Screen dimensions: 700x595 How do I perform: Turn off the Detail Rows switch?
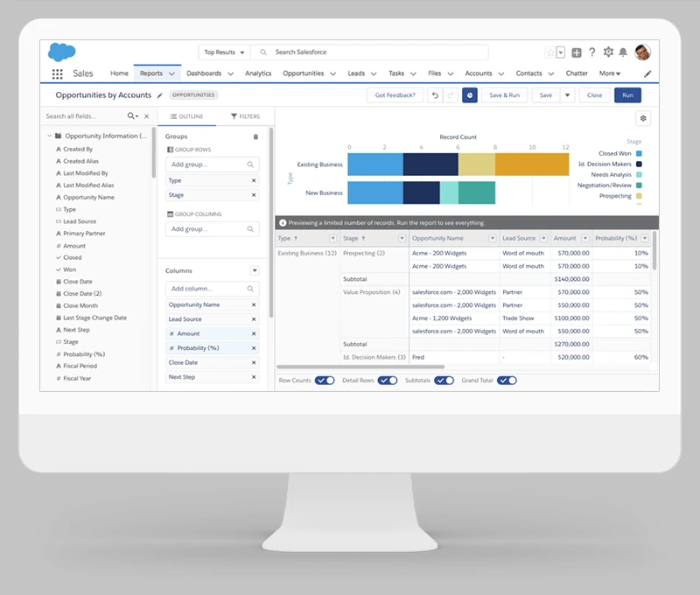coord(388,381)
